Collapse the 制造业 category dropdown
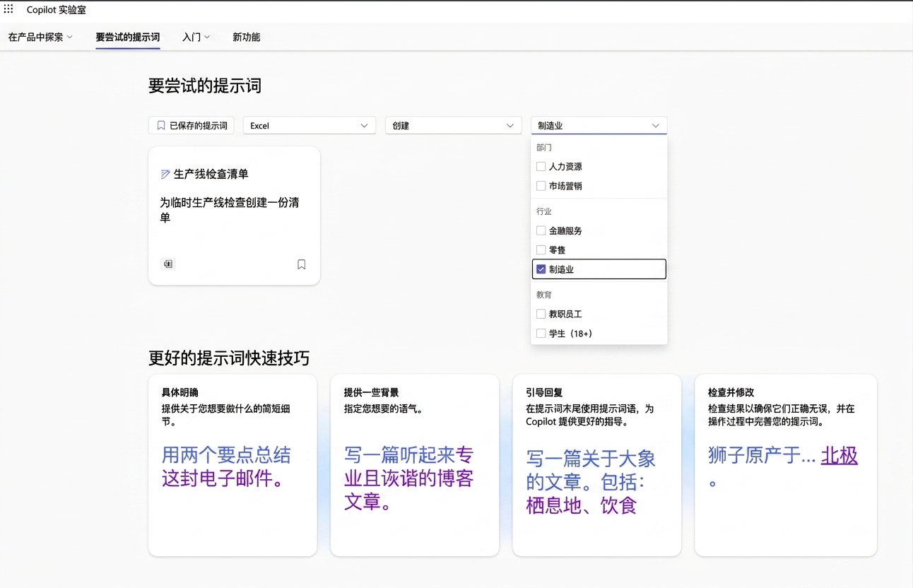The width and height of the screenshot is (913, 588). (x=599, y=126)
